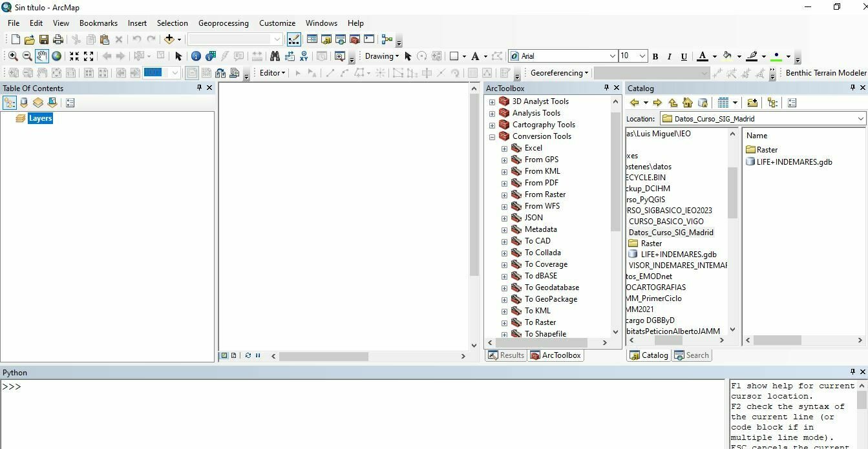Switch to the Results tab
Viewport: 868px width, 449px height.
pos(506,355)
